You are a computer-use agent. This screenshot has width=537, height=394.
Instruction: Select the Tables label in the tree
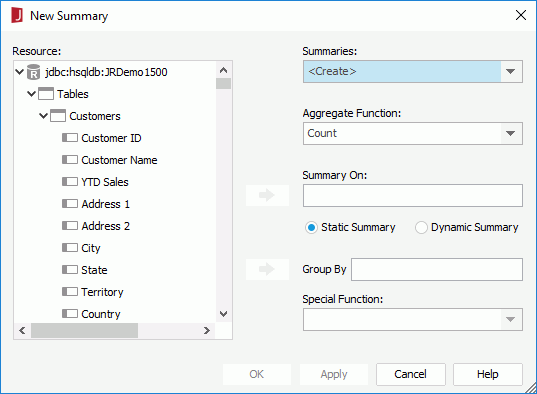click(73, 94)
